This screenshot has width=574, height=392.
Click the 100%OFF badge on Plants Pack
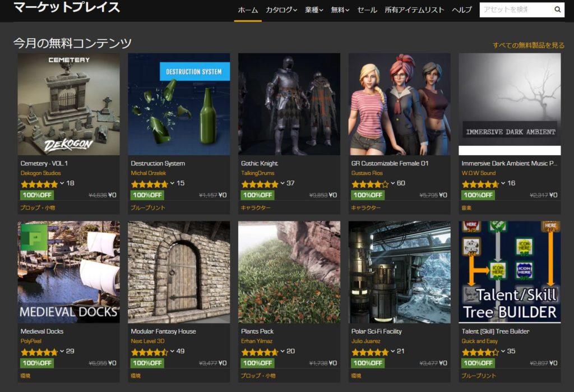(257, 363)
